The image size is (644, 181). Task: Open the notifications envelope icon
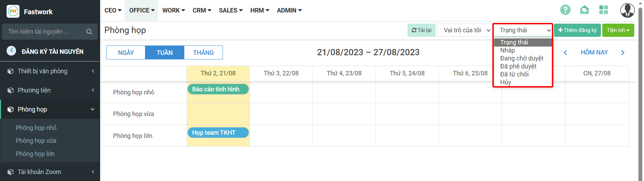(585, 10)
